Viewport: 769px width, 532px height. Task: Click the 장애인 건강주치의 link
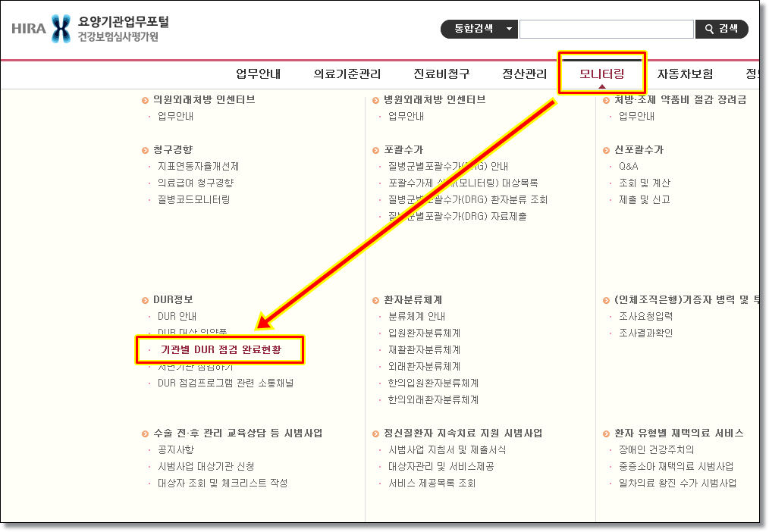pos(656,449)
